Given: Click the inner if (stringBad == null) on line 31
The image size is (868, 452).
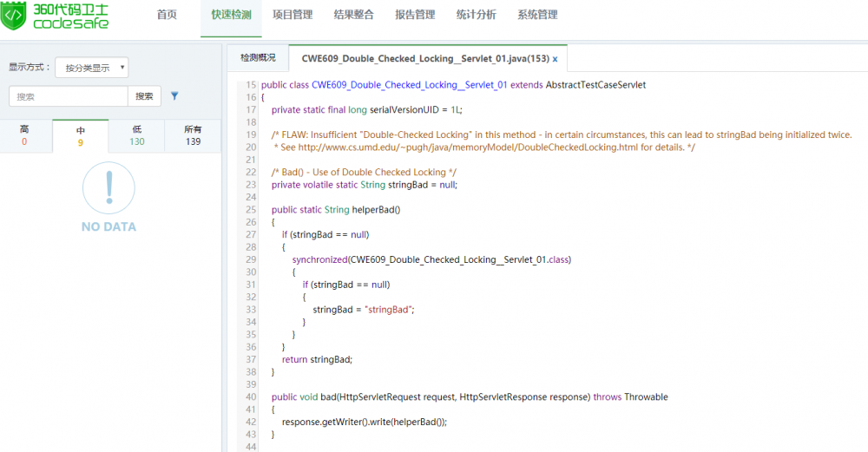Looking at the screenshot, I should pyautogui.click(x=346, y=285).
